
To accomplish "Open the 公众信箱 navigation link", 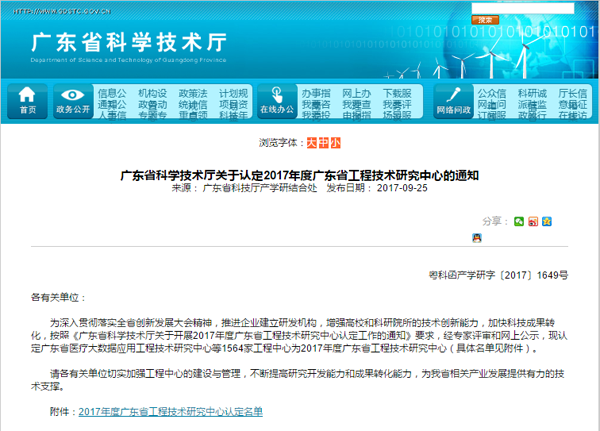I will click(x=492, y=92).
